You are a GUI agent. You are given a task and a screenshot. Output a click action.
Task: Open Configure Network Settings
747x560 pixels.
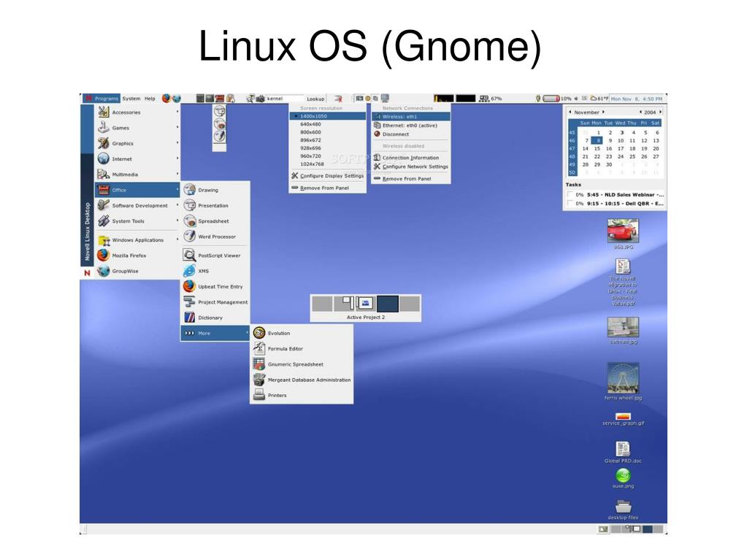click(410, 166)
